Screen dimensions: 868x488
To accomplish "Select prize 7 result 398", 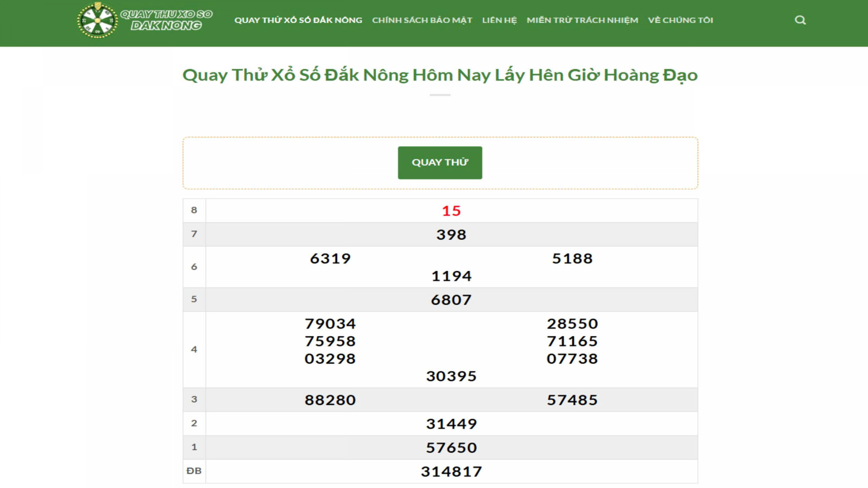I will [451, 235].
